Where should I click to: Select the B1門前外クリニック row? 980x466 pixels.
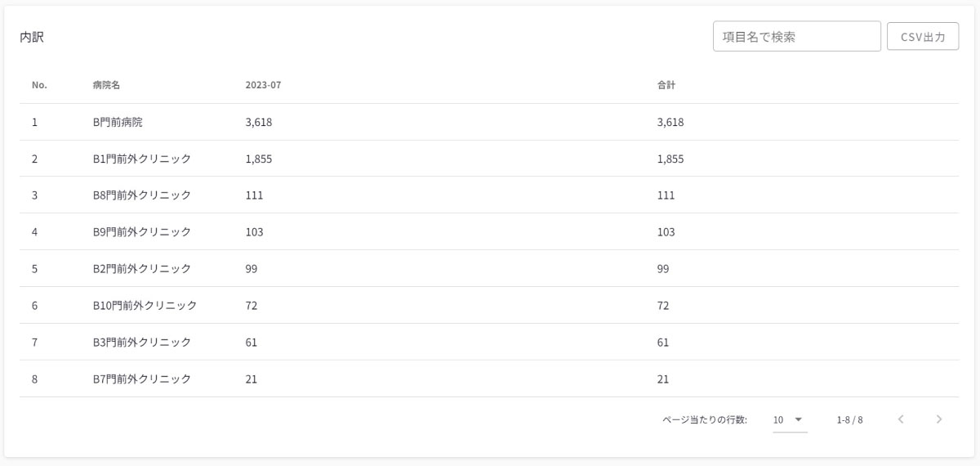coord(142,159)
